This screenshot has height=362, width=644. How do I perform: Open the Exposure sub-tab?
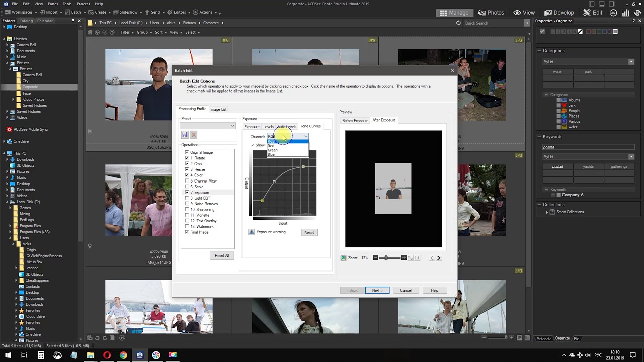pyautogui.click(x=252, y=127)
